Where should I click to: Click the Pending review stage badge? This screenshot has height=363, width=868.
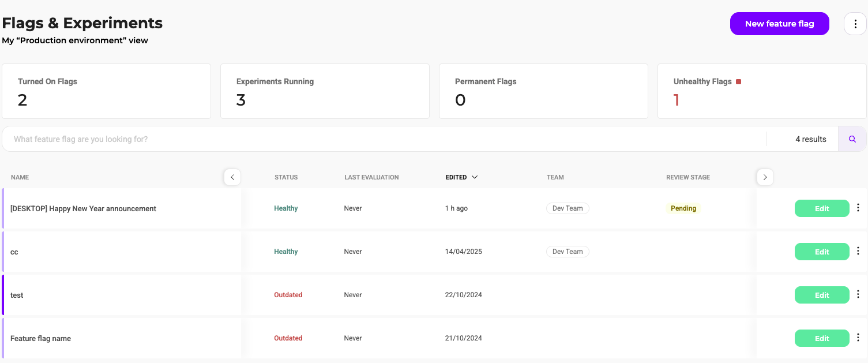[683, 208]
